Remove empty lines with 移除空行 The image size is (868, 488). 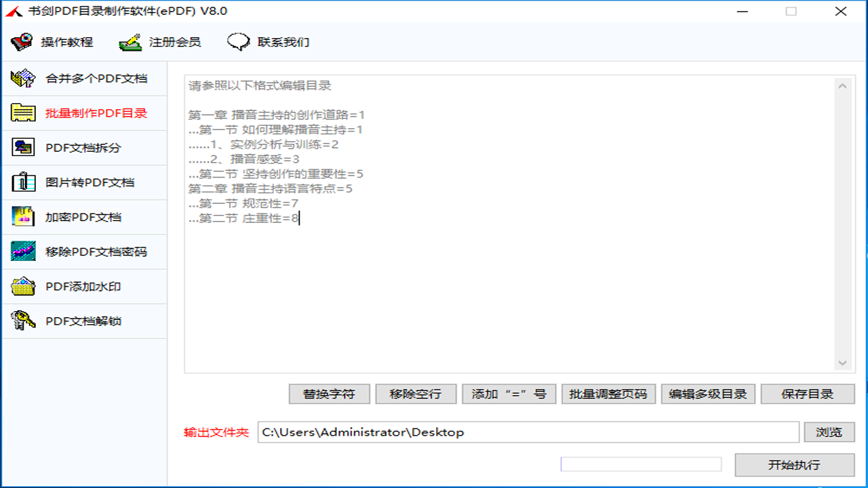pyautogui.click(x=416, y=394)
